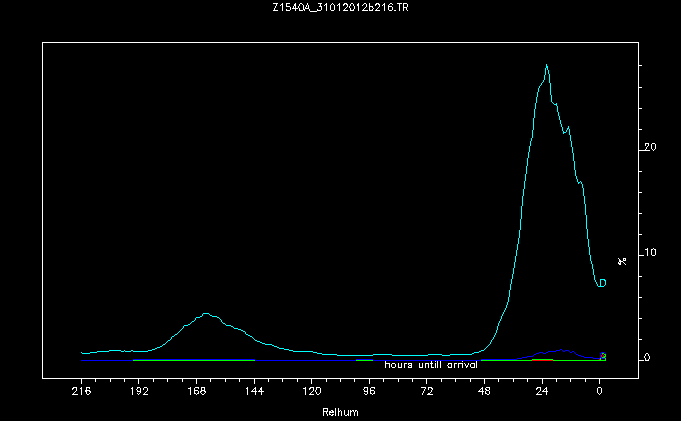Screen dimensions: 681x421
Task: Click the rotated percent sign on the right axis
Action: tap(622, 261)
